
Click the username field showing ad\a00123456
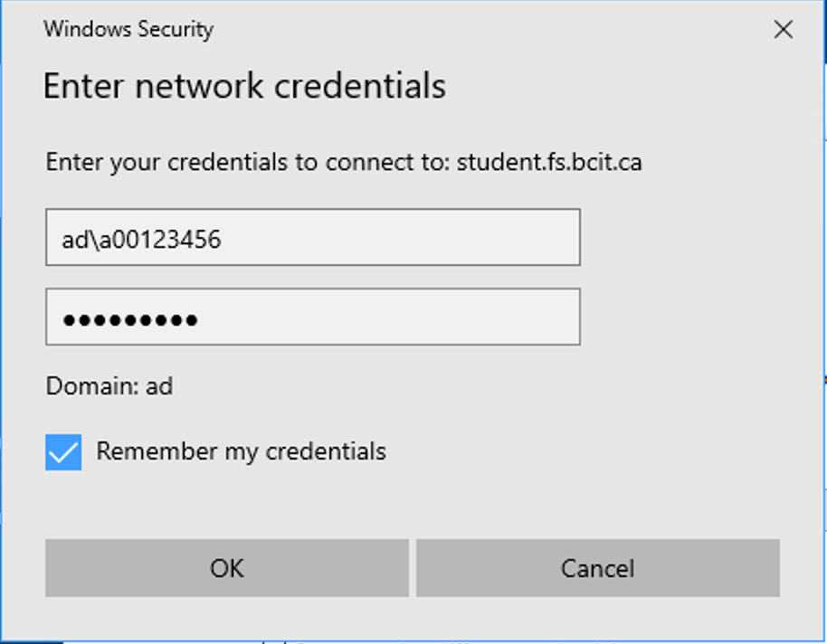(312, 237)
